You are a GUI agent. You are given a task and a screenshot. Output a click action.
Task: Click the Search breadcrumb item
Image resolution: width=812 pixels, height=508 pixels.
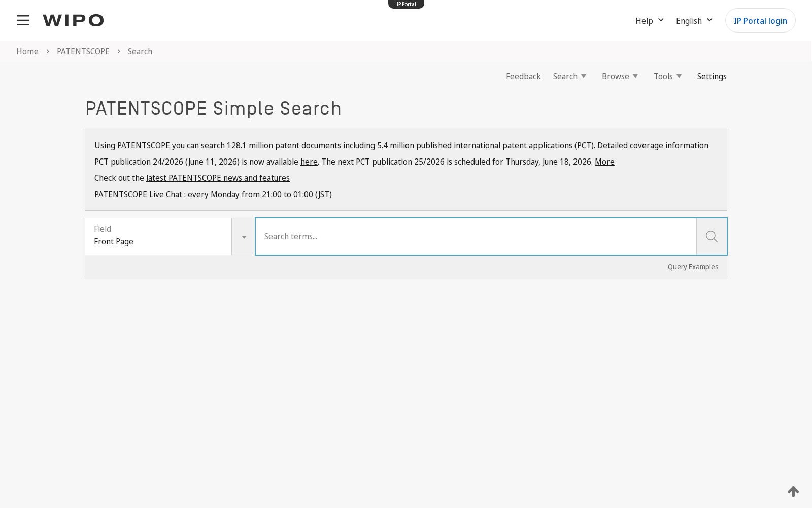pos(140,51)
